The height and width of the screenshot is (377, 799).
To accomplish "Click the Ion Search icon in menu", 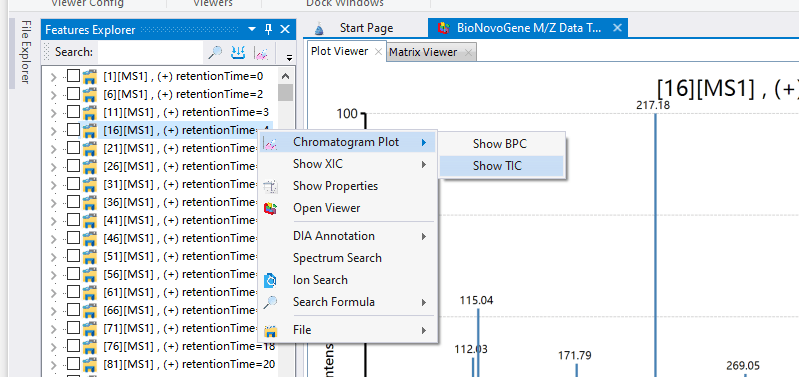I will click(x=271, y=280).
